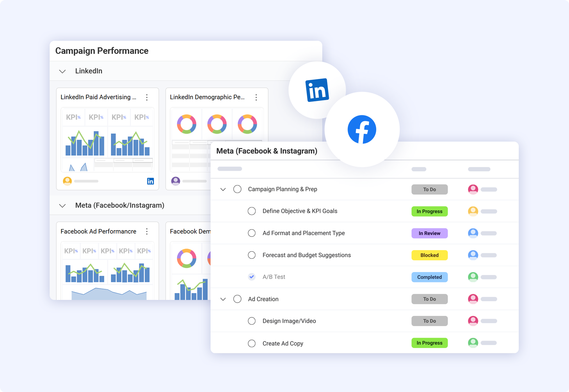Open the Create Ad Copy task name
The height and width of the screenshot is (392, 569).
(x=283, y=343)
